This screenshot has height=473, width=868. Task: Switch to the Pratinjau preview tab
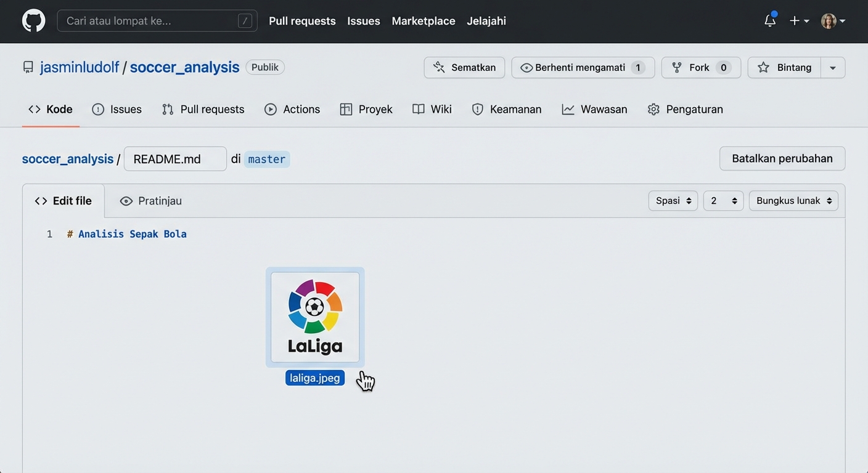(x=151, y=201)
